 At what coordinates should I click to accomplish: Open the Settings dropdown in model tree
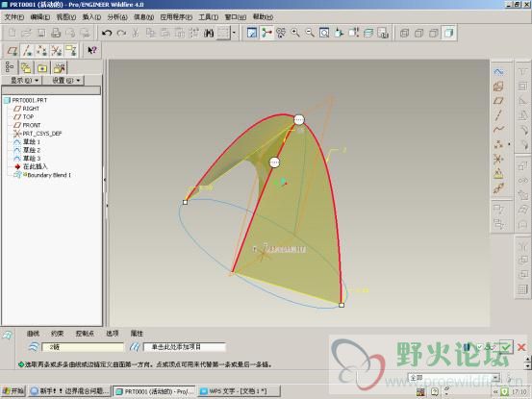(65, 81)
